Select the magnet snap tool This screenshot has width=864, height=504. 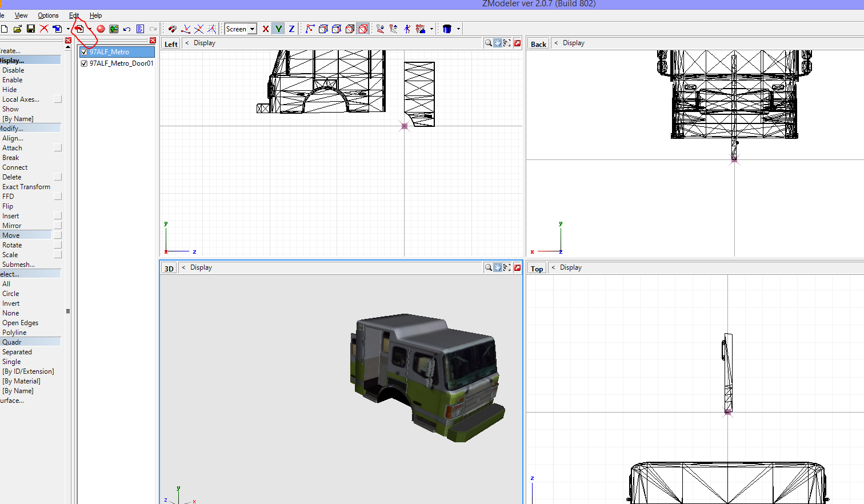tap(172, 29)
